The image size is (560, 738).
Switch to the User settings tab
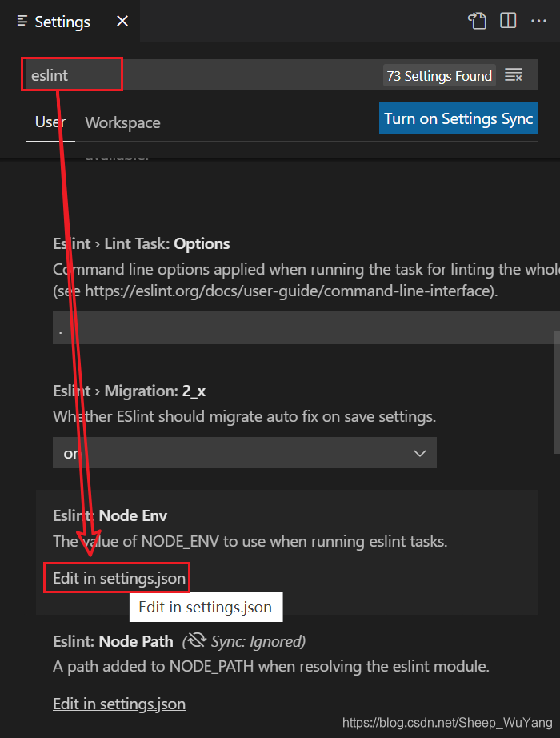[x=50, y=122]
